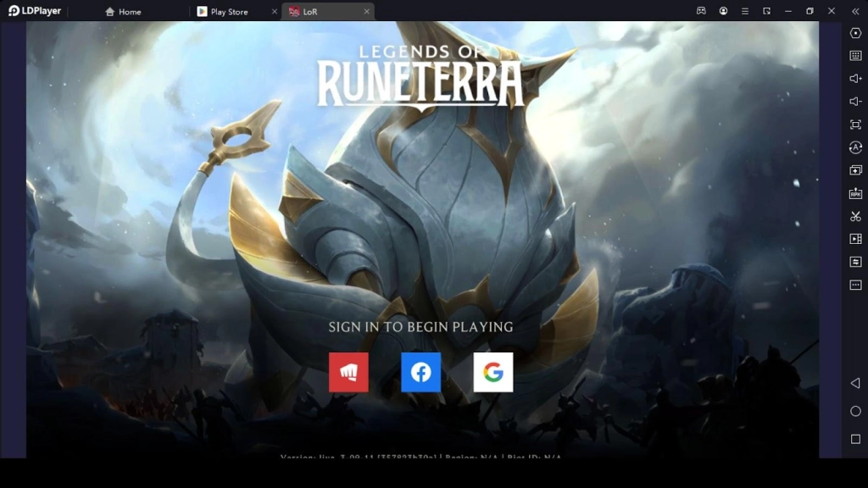Open the LDPlayer account icon
The height and width of the screenshot is (488, 868).
723,11
